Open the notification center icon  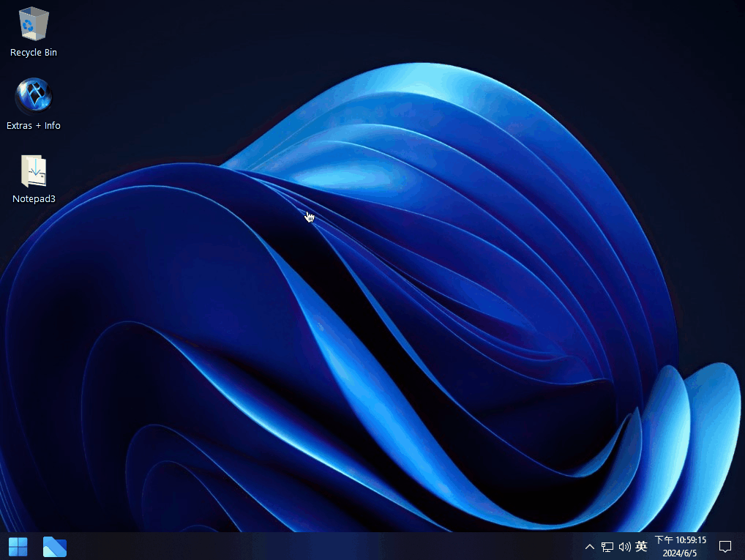[725, 547]
